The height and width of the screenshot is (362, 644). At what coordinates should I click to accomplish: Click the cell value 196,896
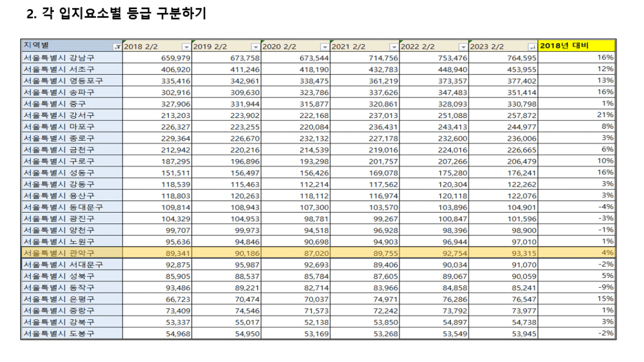[245, 162]
